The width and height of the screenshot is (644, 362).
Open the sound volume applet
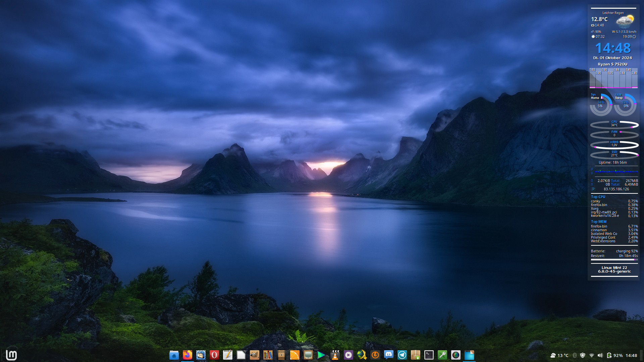(600, 355)
